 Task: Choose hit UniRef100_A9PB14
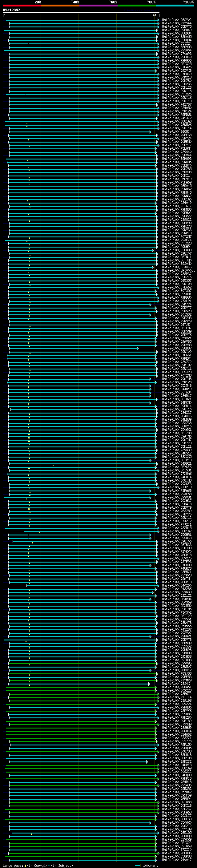(x=176, y=406)
